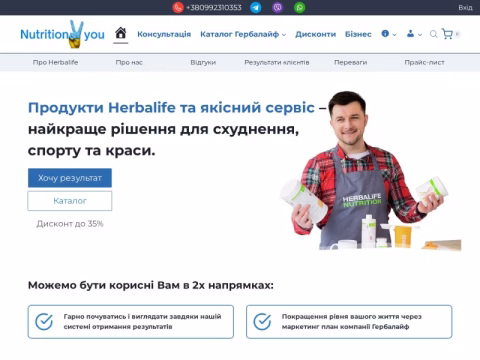Go to the Прайс-лист section tab
The height and width of the screenshot is (360, 480).
coord(424,62)
